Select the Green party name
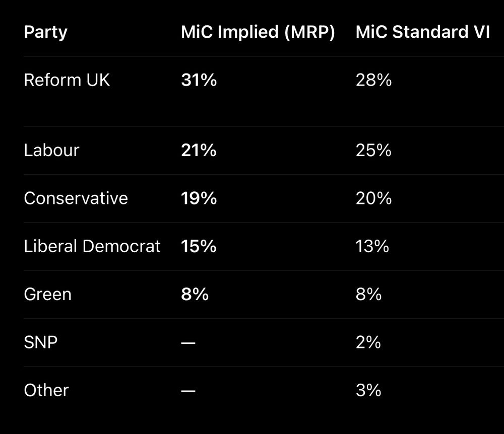 (x=47, y=294)
